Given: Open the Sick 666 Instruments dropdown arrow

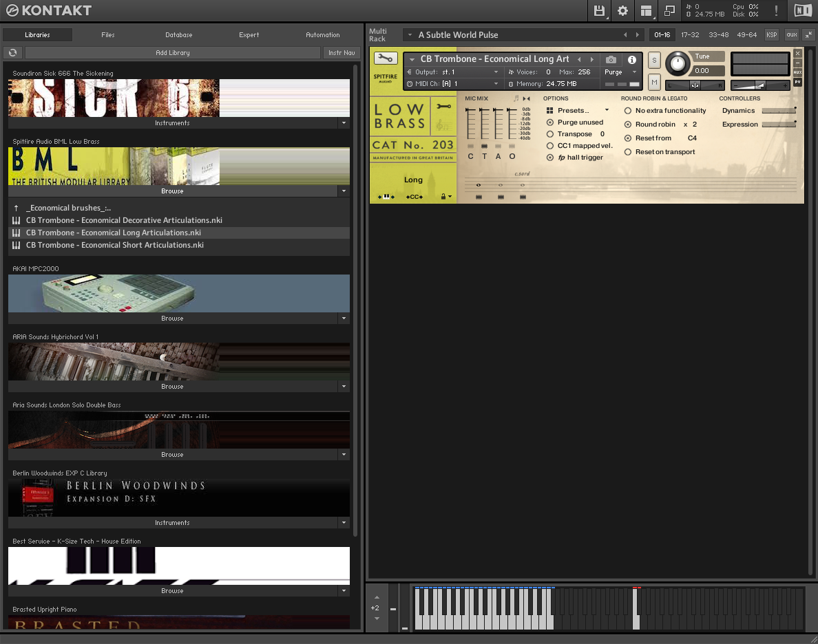Looking at the screenshot, I should pyautogui.click(x=344, y=123).
